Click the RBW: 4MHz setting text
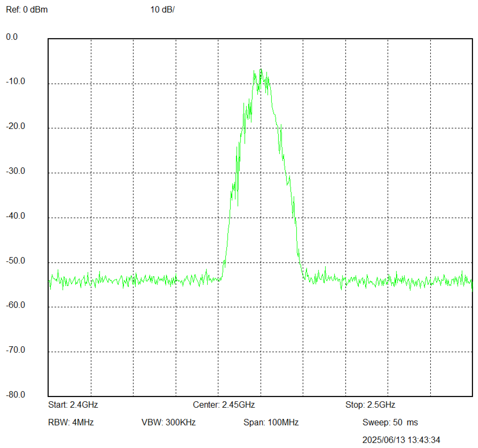 [x=71, y=422]
